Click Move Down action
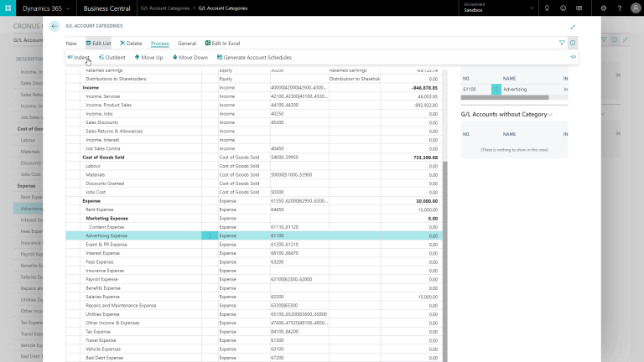644x362 pixels. 190,58
